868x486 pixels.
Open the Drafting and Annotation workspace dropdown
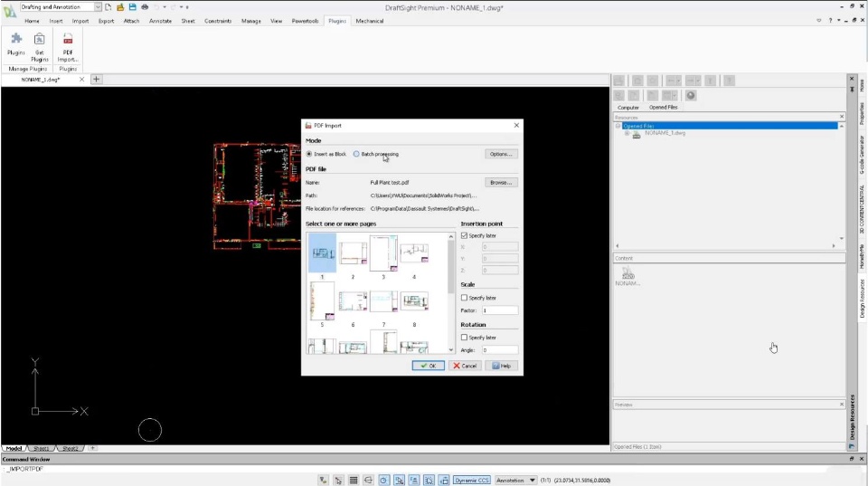point(98,7)
